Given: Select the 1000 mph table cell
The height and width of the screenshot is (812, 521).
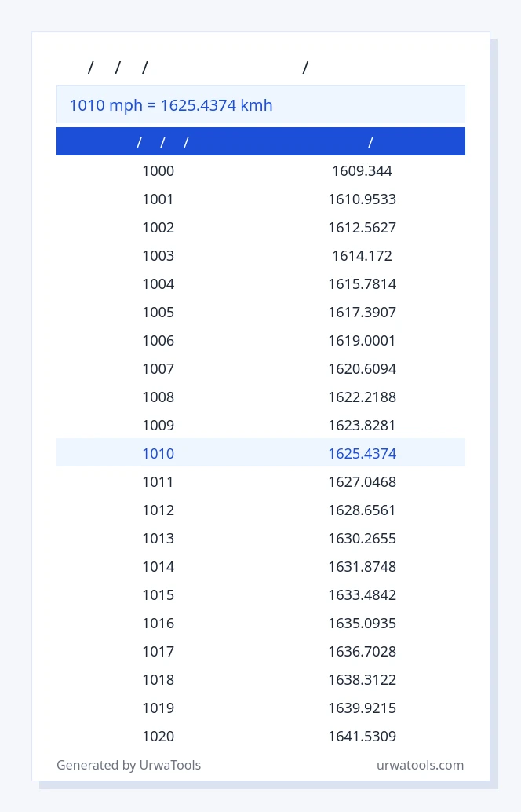Looking at the screenshot, I should (158, 170).
